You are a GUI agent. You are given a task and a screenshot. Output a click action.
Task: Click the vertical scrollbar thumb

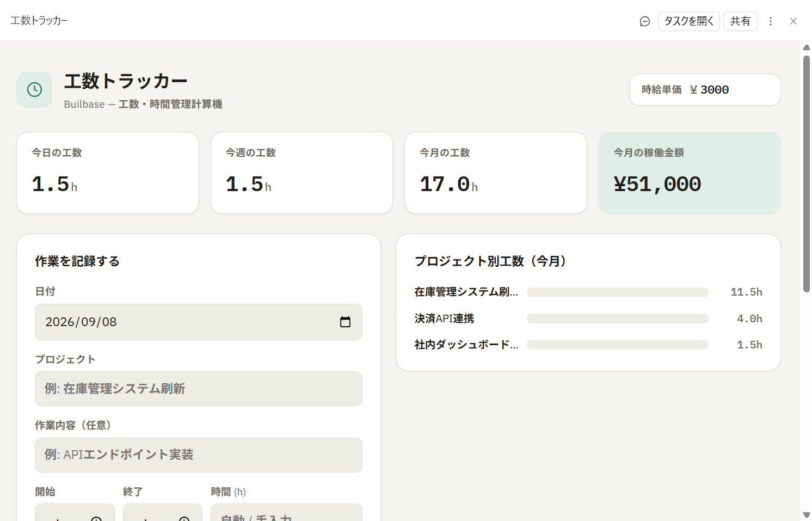807,174
